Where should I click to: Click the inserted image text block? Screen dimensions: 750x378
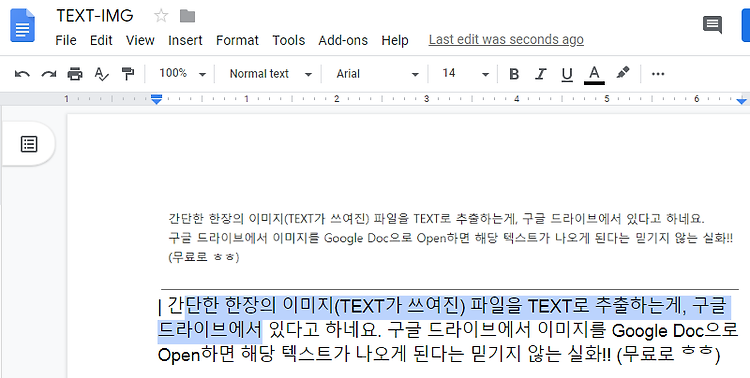tap(451, 238)
